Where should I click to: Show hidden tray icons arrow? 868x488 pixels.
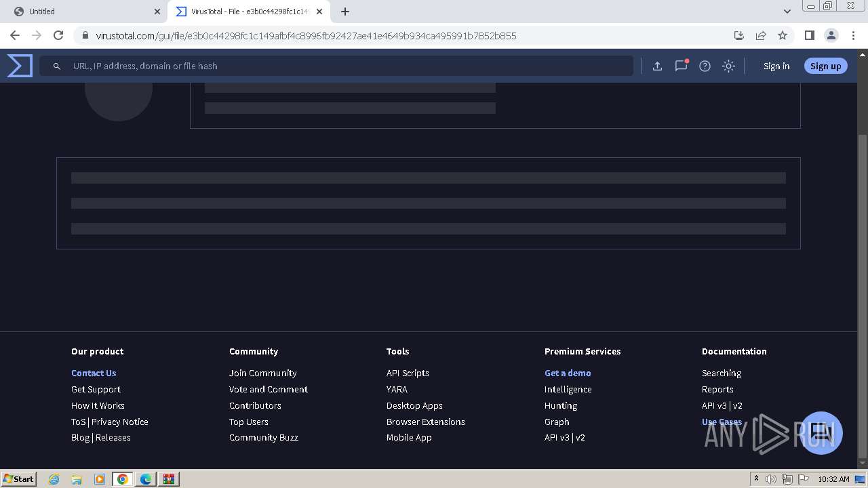[756, 479]
